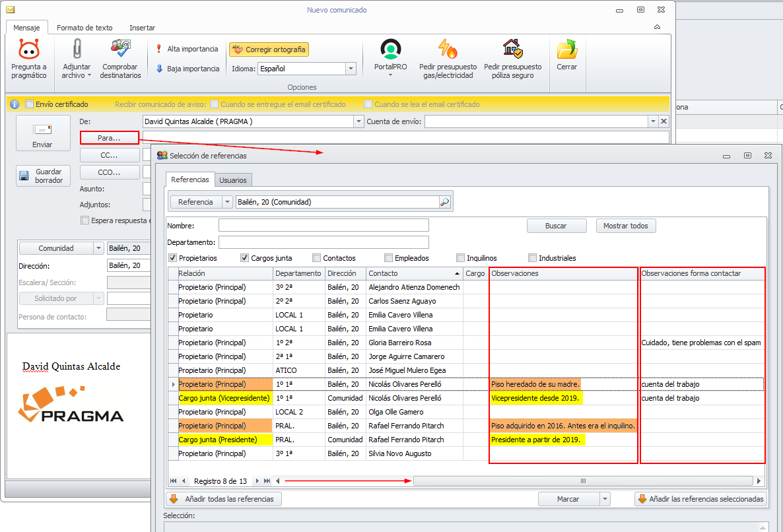Expand the Marcar button dropdown arrow

click(x=605, y=499)
